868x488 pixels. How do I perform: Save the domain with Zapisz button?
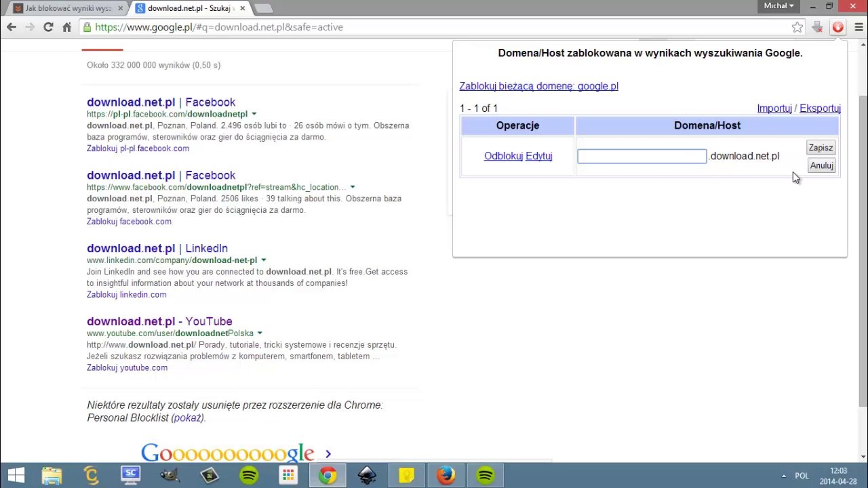click(x=821, y=148)
